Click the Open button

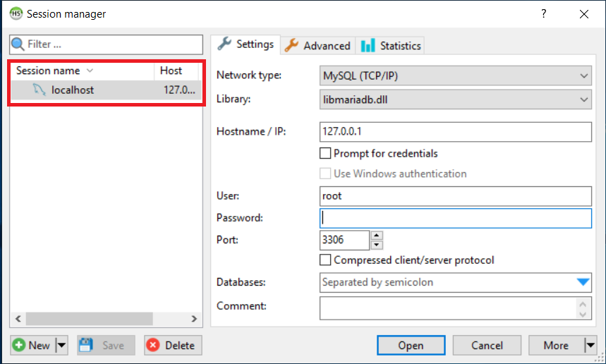[x=411, y=345]
